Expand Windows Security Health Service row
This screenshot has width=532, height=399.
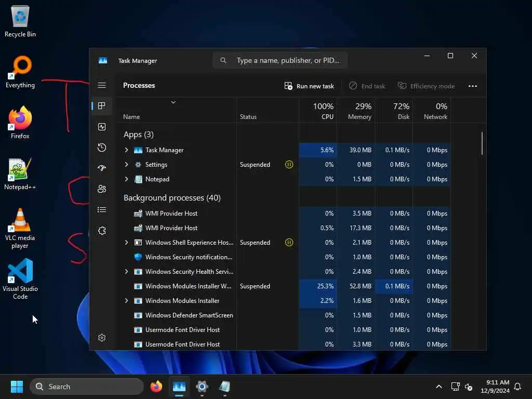click(x=127, y=272)
